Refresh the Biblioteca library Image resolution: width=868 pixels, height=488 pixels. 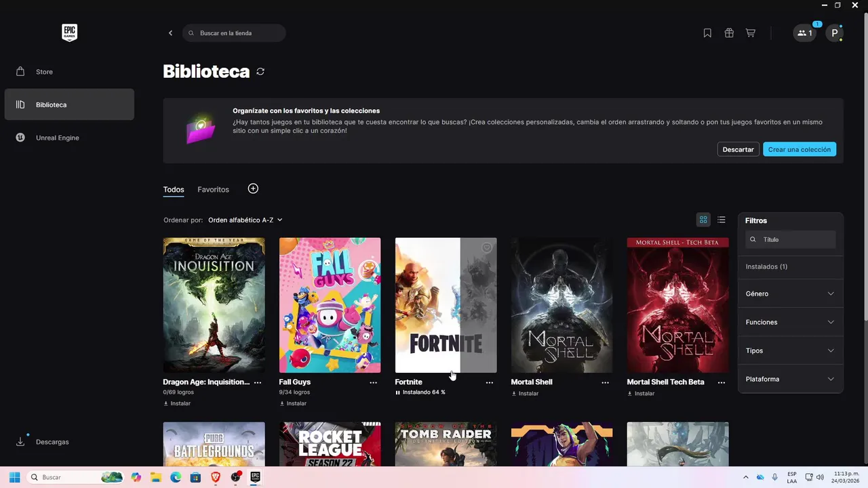point(260,72)
